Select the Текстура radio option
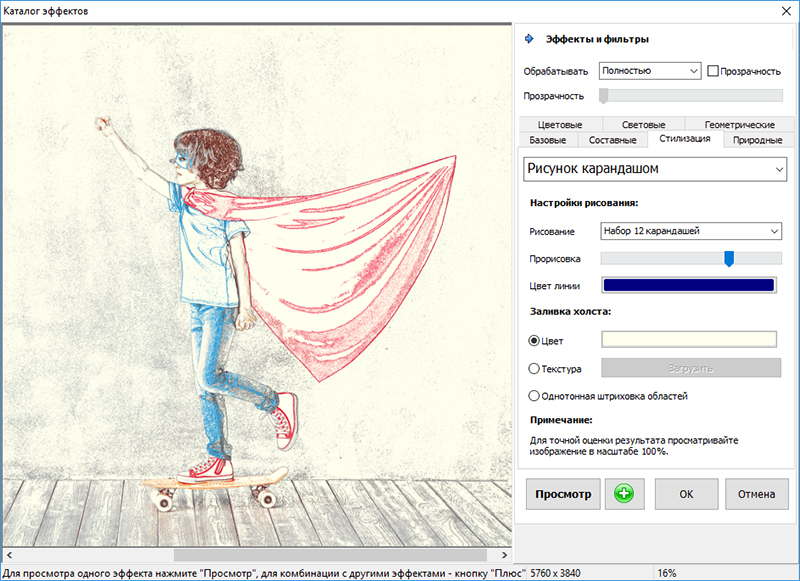Screen dimensions: 800x581 tap(534, 369)
